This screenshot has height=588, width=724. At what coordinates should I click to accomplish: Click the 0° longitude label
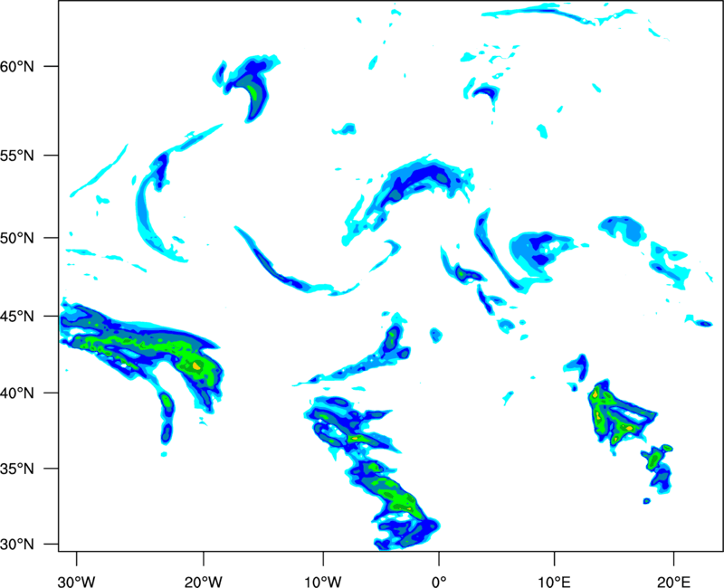pyautogui.click(x=439, y=582)
